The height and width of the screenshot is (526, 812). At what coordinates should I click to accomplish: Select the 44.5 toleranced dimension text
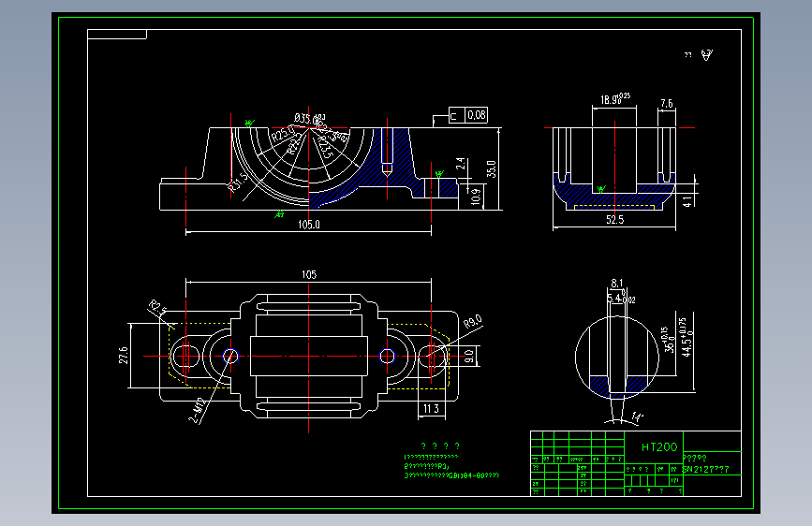pyautogui.click(x=687, y=337)
